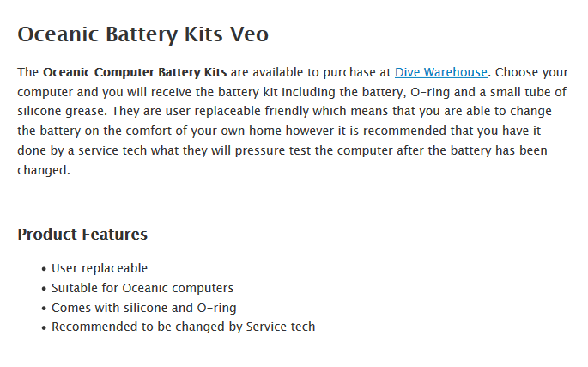The height and width of the screenshot is (367, 588).
Task: Click the paragraph word changed on last line
Action: coord(43,170)
